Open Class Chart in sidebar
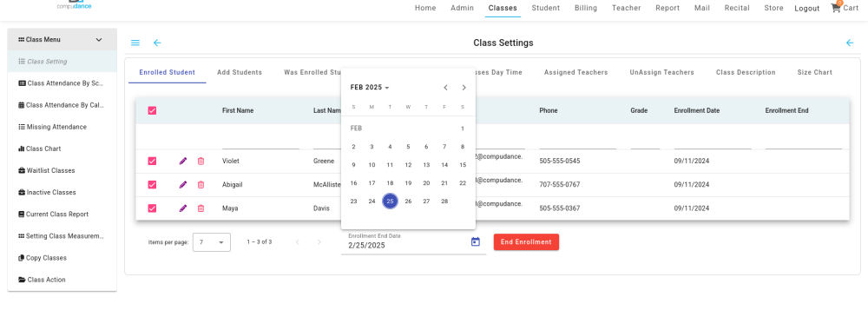Image resolution: width=868 pixels, height=317 pixels. tap(62, 149)
